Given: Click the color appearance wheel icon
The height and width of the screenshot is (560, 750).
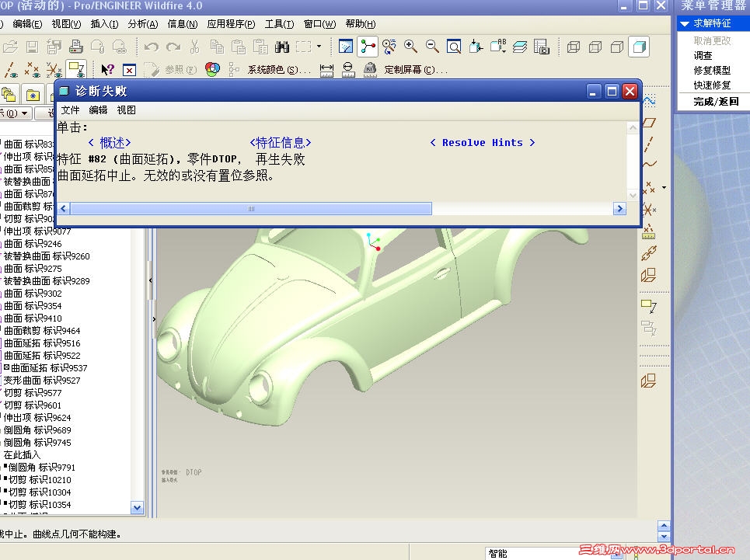Looking at the screenshot, I should [x=212, y=70].
